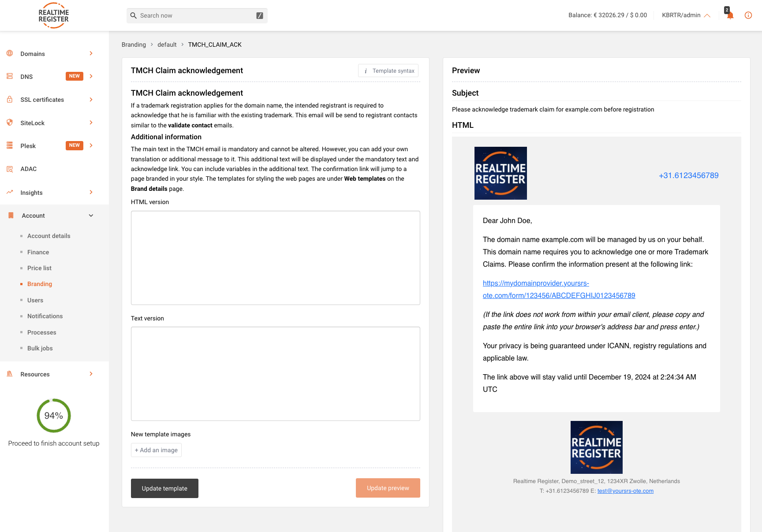This screenshot has width=762, height=532.
Task: Click the mydomainprovider link in preview
Action: click(x=559, y=289)
